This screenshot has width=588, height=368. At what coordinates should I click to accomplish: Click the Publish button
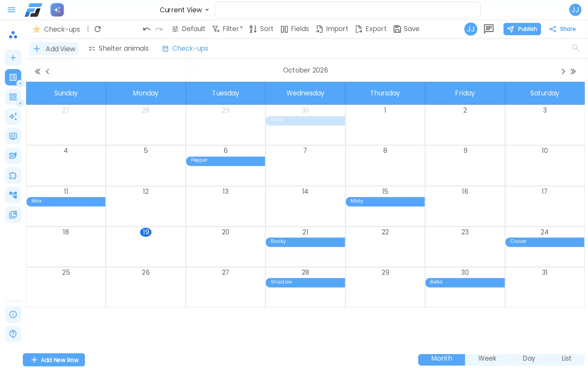click(522, 29)
